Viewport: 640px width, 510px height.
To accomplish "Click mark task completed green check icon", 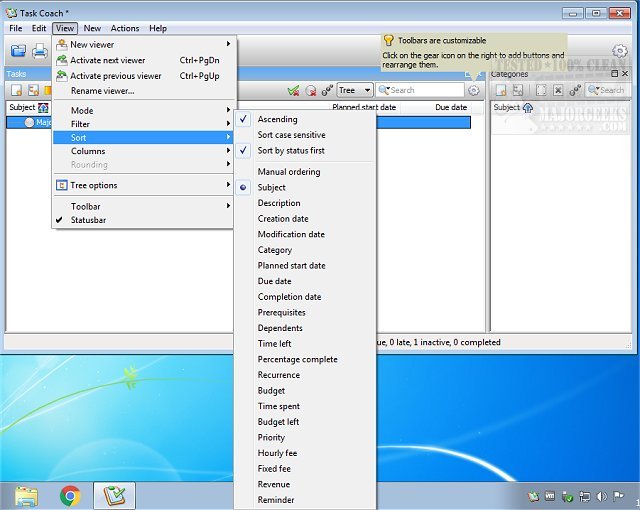I will click(293, 91).
